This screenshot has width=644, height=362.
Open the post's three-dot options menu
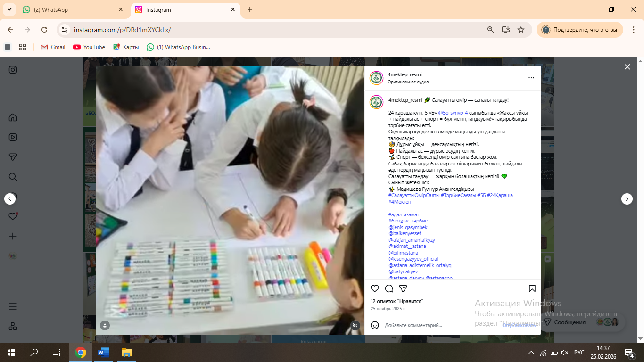click(531, 78)
